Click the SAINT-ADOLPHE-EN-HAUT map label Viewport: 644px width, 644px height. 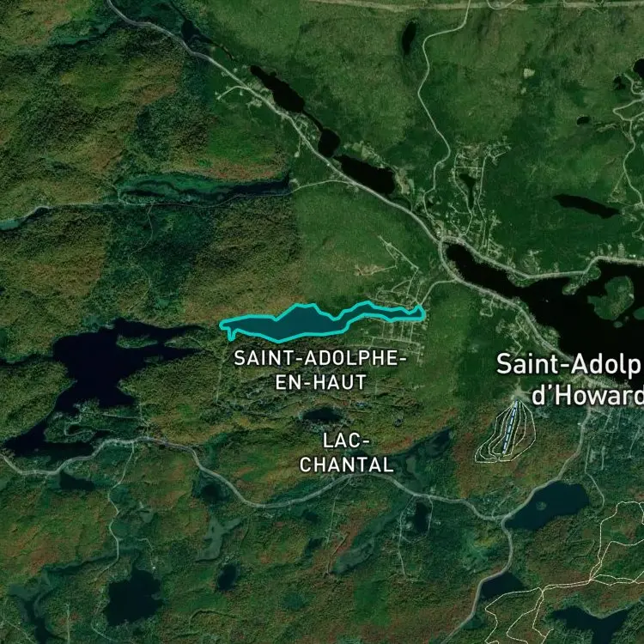(x=320, y=370)
